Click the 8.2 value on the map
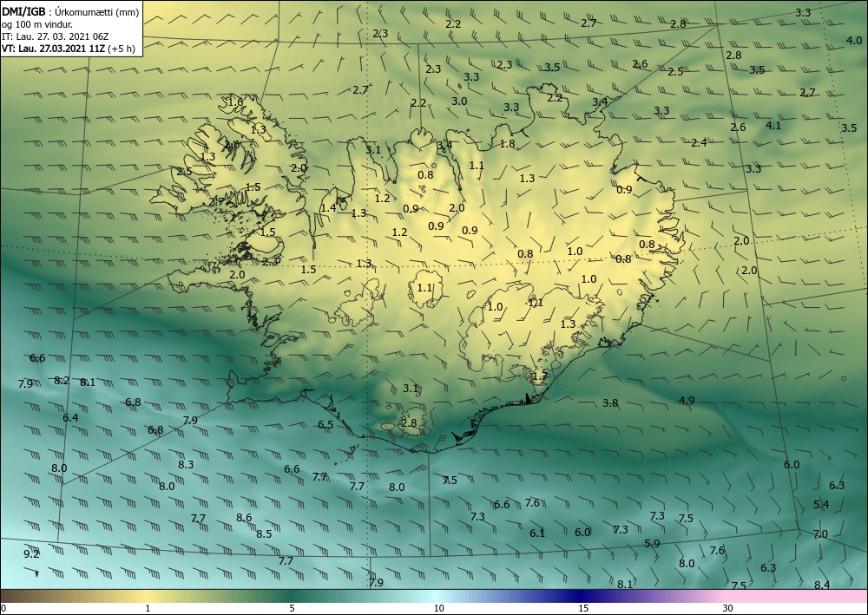 62,381
